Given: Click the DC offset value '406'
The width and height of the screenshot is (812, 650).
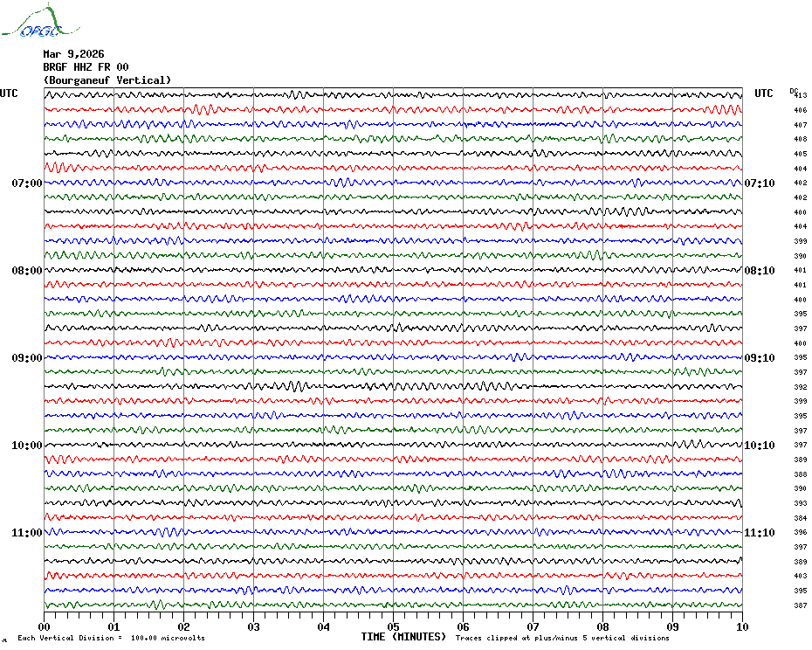Looking at the screenshot, I should tap(801, 110).
